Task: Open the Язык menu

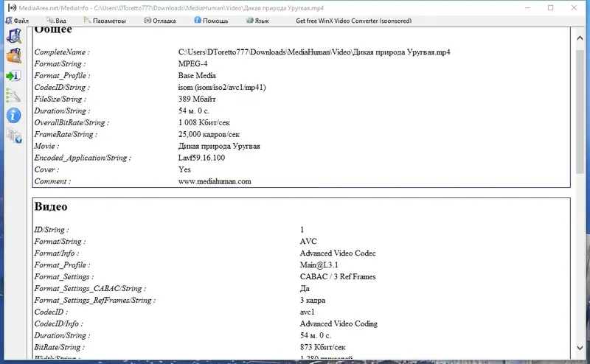Action: 257,21
